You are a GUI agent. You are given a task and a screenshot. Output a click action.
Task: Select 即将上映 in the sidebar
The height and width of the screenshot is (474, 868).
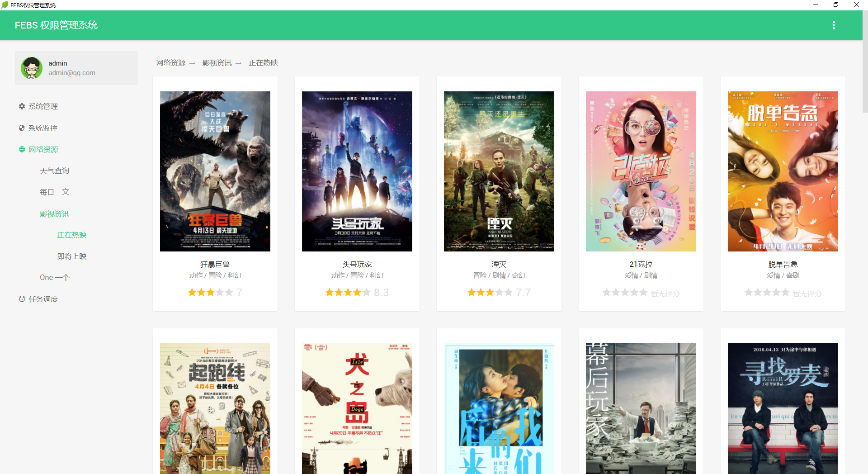pyautogui.click(x=71, y=256)
